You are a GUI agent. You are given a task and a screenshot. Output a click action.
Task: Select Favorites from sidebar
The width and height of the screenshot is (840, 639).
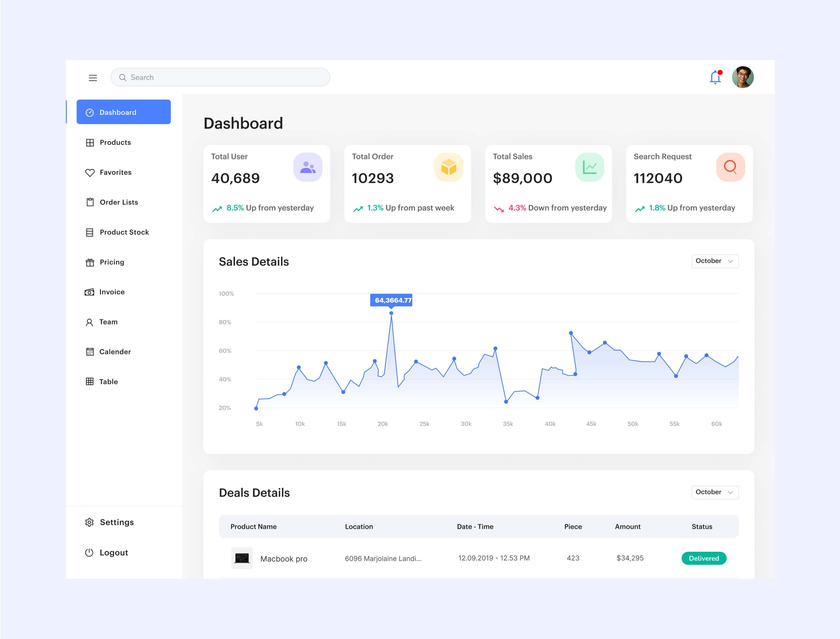pos(115,172)
